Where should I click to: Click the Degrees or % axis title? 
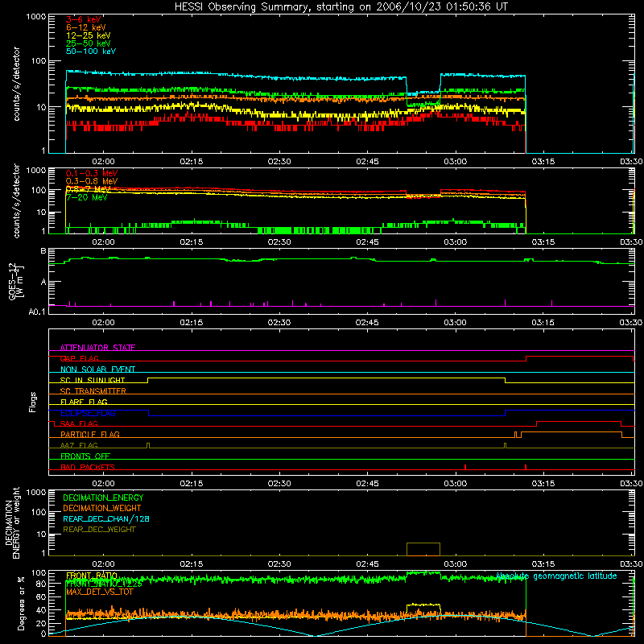[21, 603]
